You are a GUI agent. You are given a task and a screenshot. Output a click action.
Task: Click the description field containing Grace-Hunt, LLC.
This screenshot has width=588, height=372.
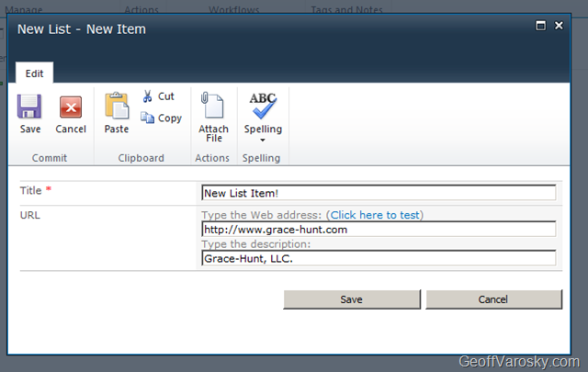(379, 259)
